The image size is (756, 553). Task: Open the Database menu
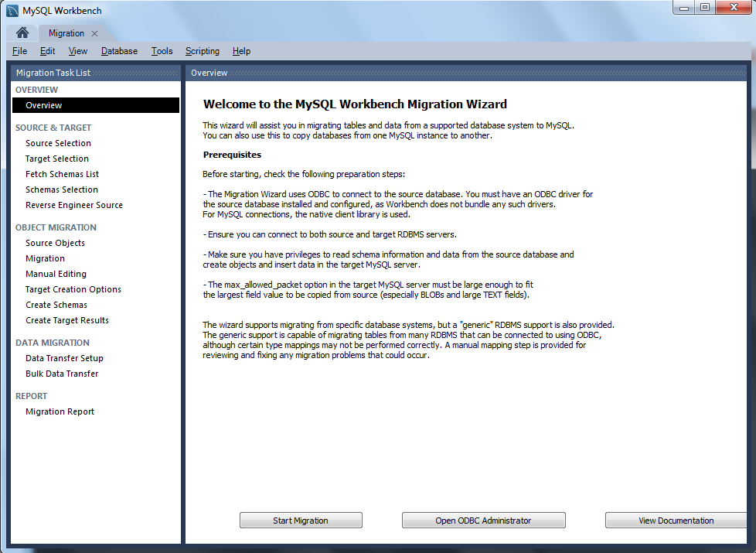[x=119, y=51]
